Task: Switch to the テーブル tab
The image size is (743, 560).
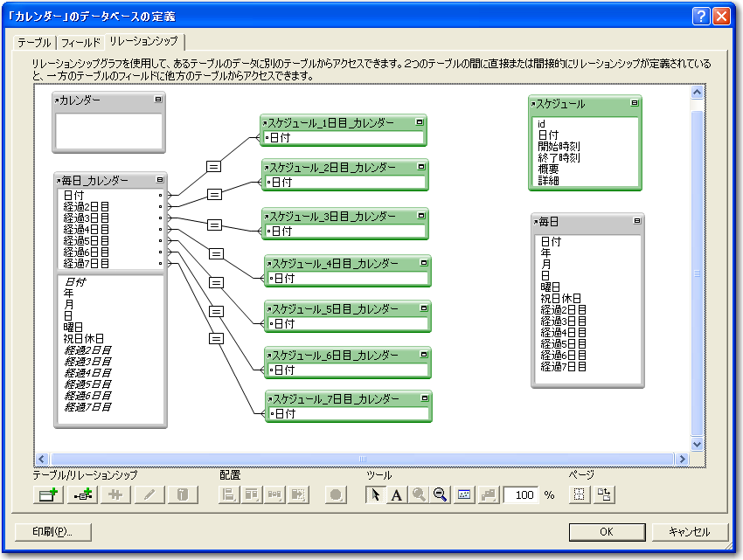Action: (34, 42)
